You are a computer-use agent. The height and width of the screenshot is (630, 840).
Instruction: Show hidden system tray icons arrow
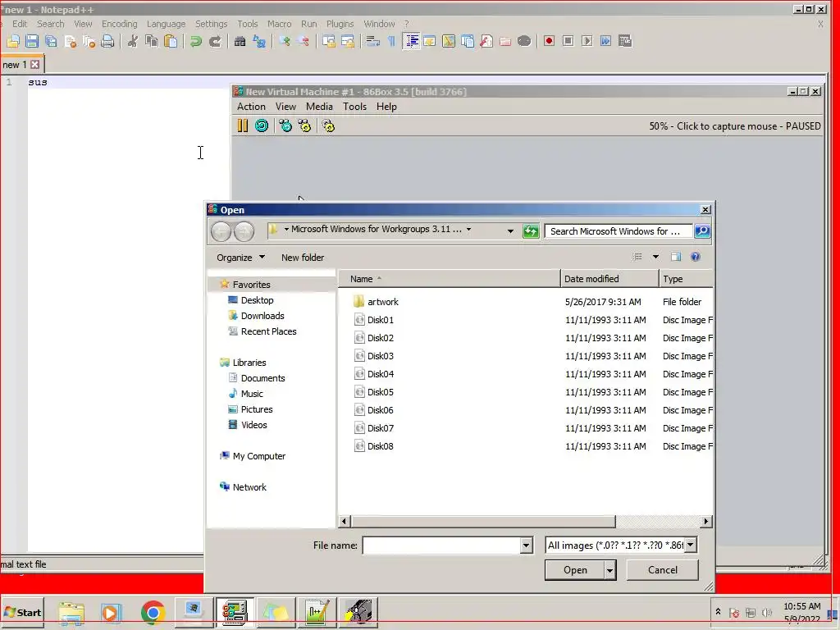(x=718, y=611)
